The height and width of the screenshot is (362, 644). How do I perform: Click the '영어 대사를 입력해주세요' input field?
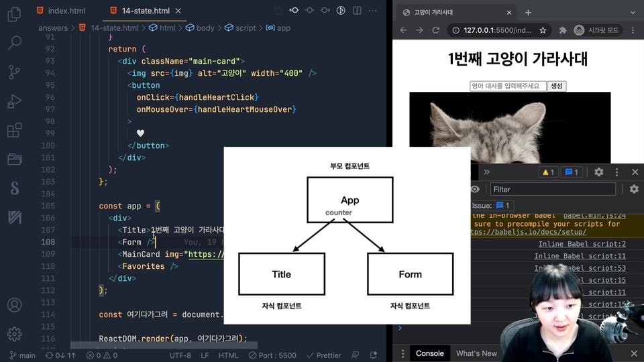[x=508, y=86]
